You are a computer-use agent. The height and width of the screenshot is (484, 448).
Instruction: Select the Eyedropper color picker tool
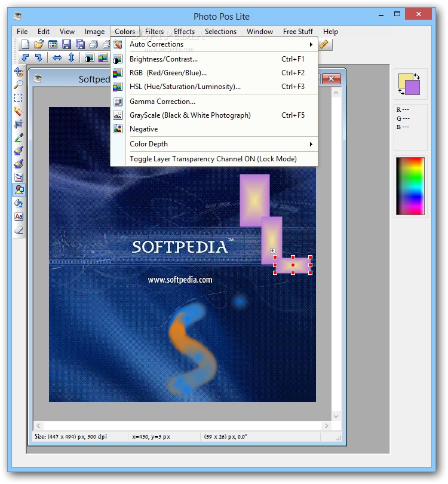[x=19, y=137]
